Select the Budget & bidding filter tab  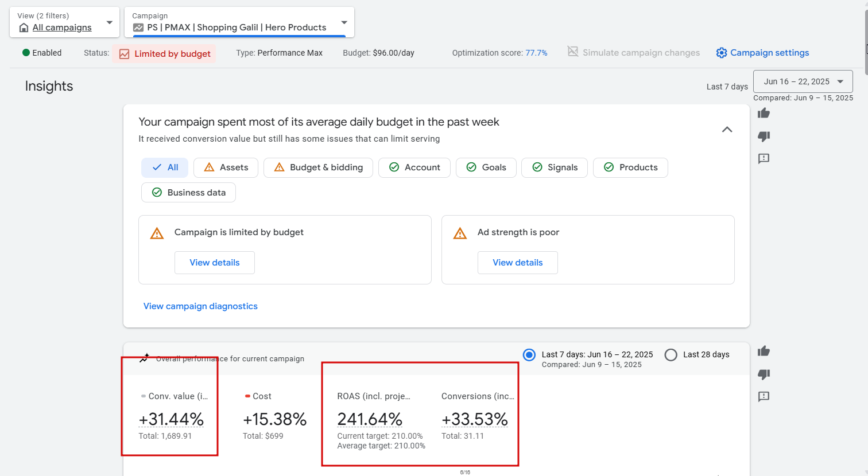pos(318,167)
